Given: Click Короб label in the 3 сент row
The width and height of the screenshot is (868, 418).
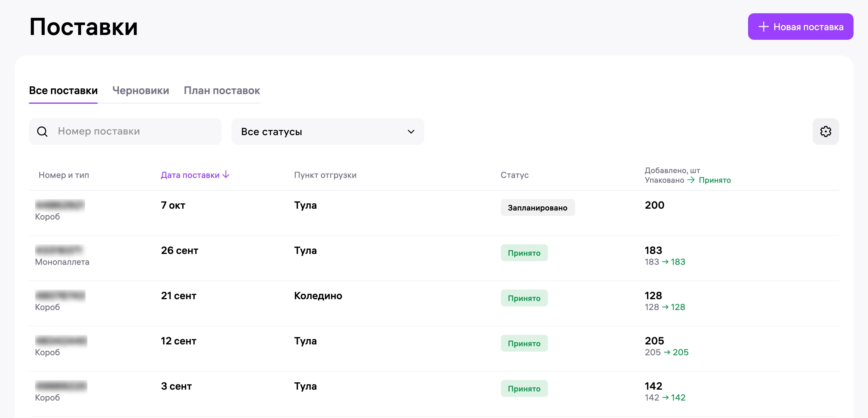Looking at the screenshot, I should (48, 397).
